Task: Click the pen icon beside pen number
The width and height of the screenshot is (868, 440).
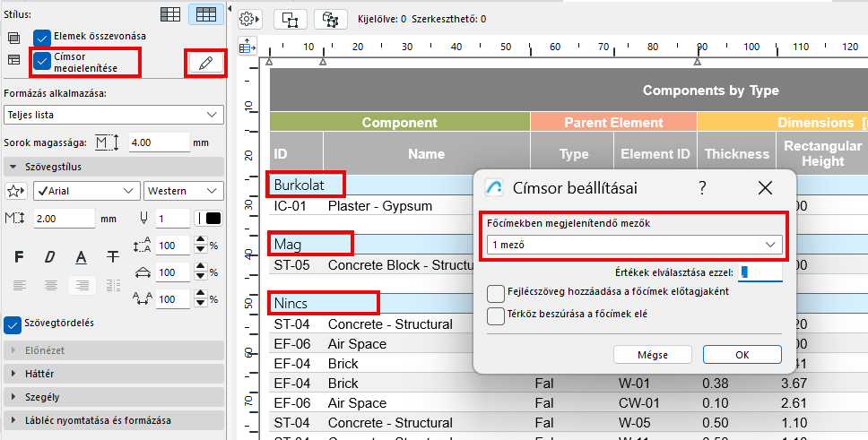Action: point(143,219)
